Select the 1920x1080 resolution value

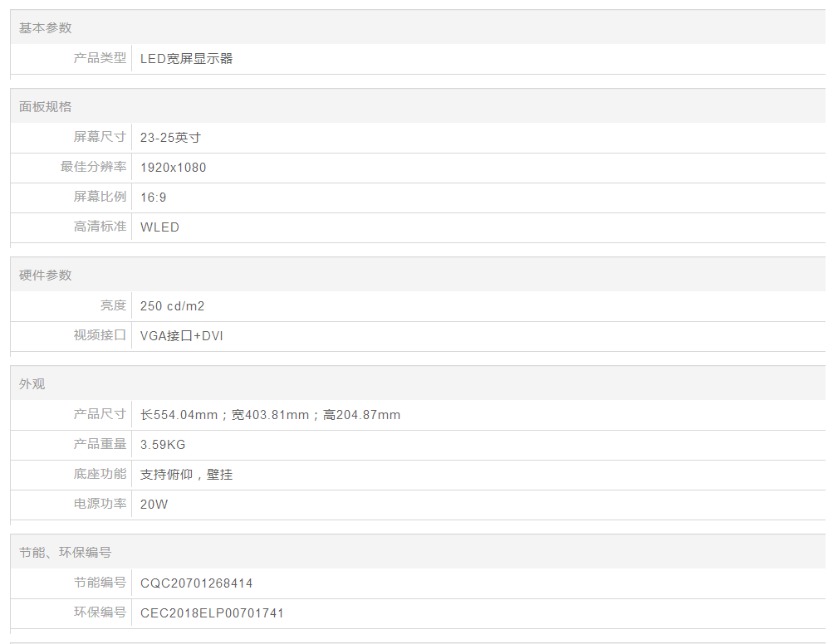click(173, 168)
